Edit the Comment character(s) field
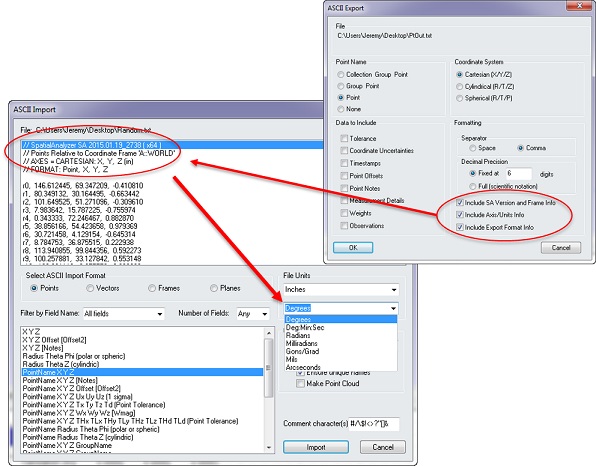596x466 pixels. (x=374, y=424)
